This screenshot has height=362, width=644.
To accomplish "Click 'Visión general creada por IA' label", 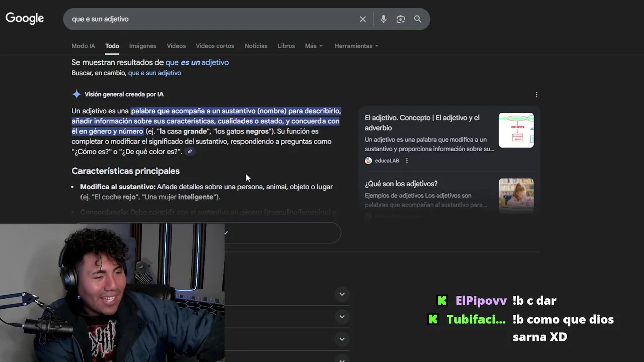I will [124, 94].
